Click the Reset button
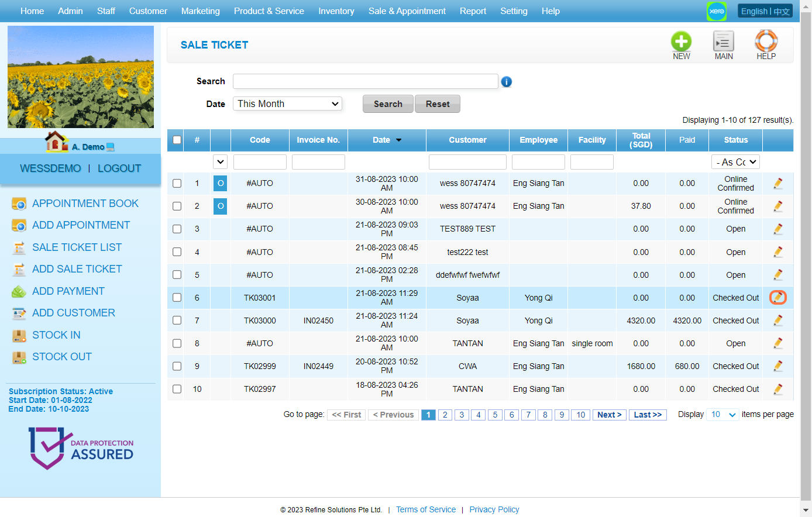This screenshot has width=812, height=517. (438, 104)
